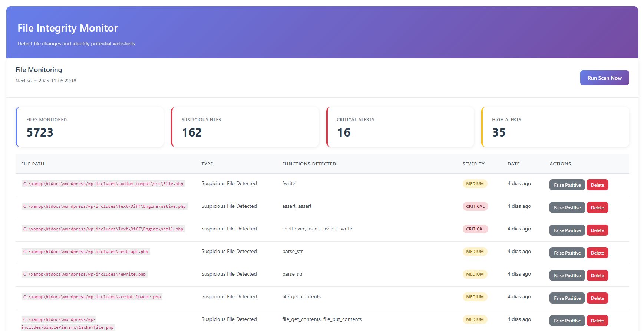Flag rest-api.php as False Positive
This screenshot has height=331, width=644.
(x=567, y=253)
